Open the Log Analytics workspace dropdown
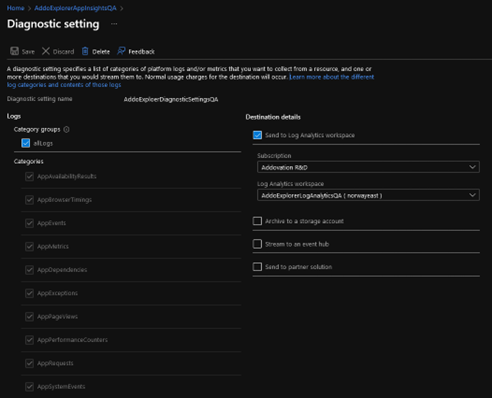Screen dimensions: 492x398 coord(368,195)
